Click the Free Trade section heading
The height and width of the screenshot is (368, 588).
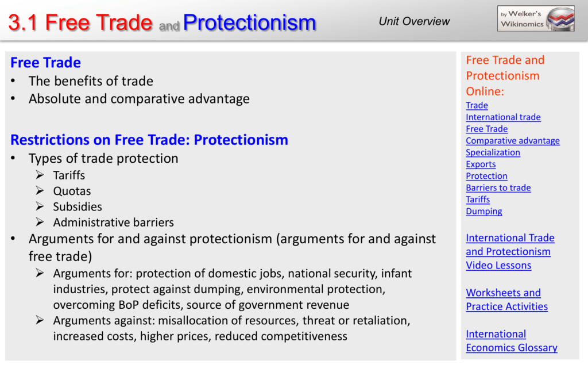coord(45,63)
